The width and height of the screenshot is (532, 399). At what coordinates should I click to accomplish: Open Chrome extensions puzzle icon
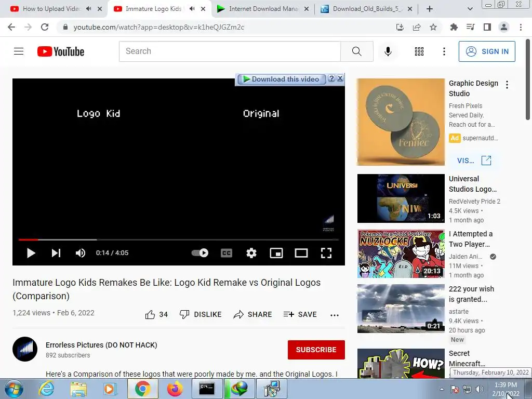pos(454,27)
